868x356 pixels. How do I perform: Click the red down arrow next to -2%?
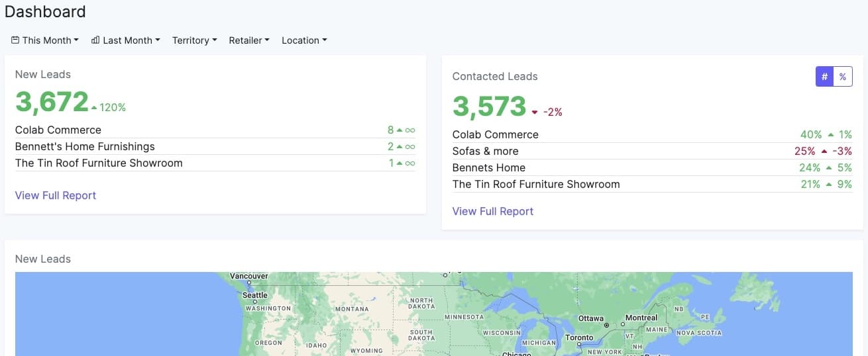[x=535, y=112]
